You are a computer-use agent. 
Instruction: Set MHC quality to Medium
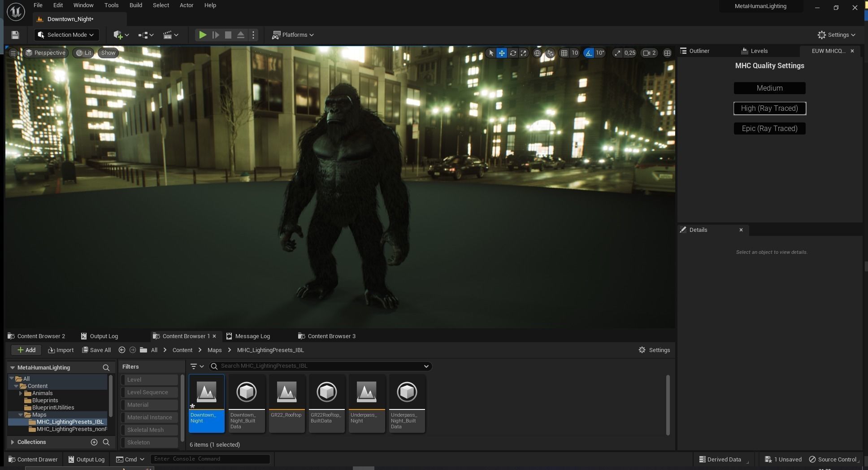point(769,88)
